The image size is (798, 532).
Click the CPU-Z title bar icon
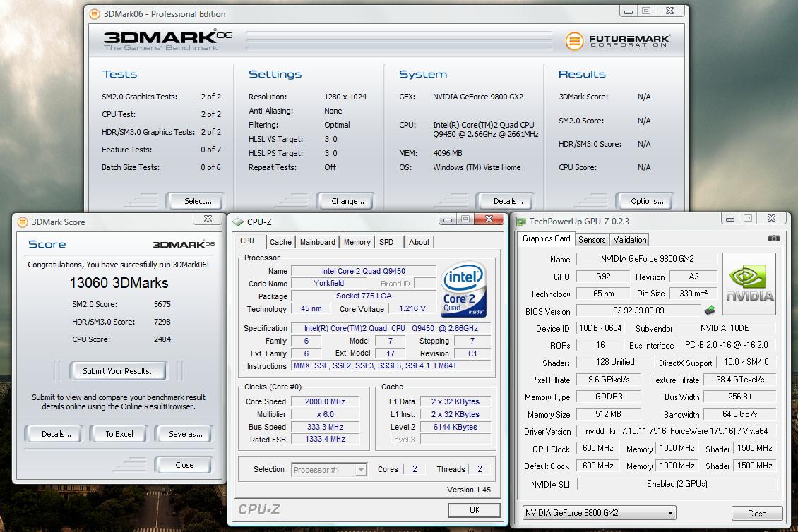coord(238,222)
